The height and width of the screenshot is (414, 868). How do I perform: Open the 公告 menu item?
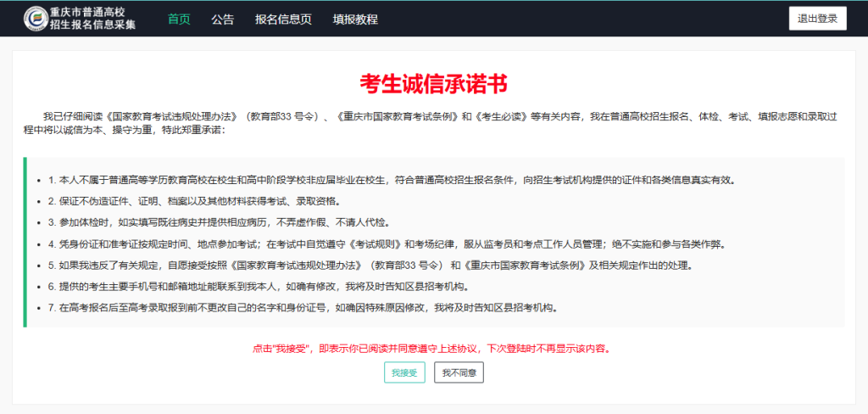pyautogui.click(x=223, y=19)
